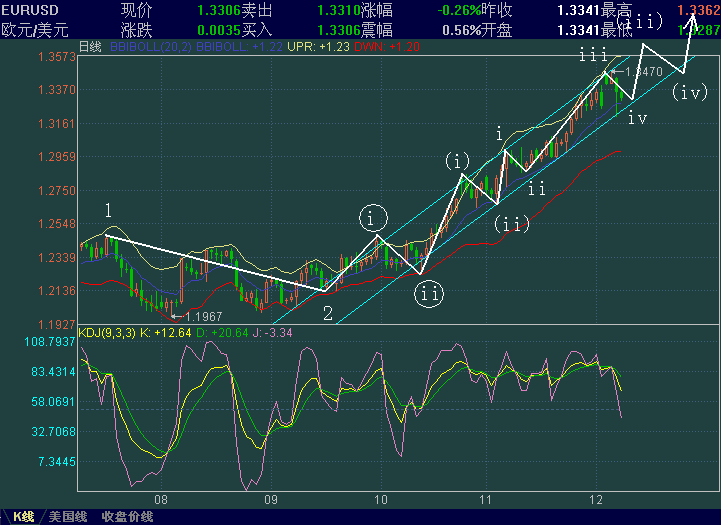
Task: Click the EURUSD symbol name
Action: pos(30,10)
